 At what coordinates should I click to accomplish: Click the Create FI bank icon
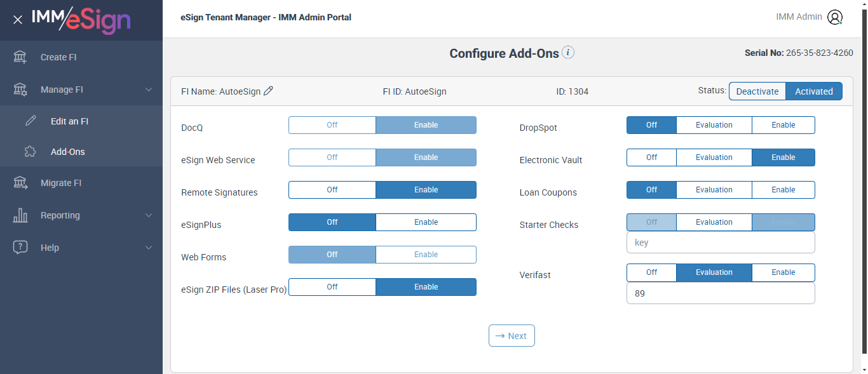click(x=20, y=57)
